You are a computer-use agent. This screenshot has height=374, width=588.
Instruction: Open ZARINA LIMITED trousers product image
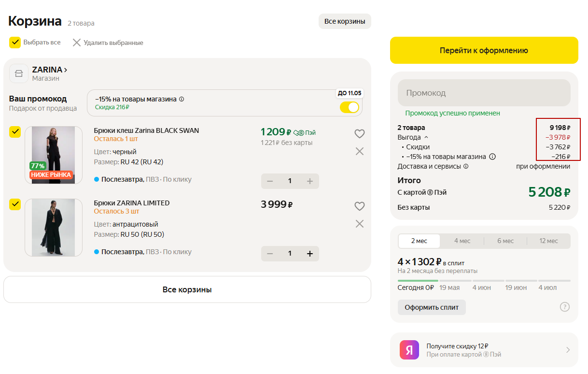click(53, 228)
